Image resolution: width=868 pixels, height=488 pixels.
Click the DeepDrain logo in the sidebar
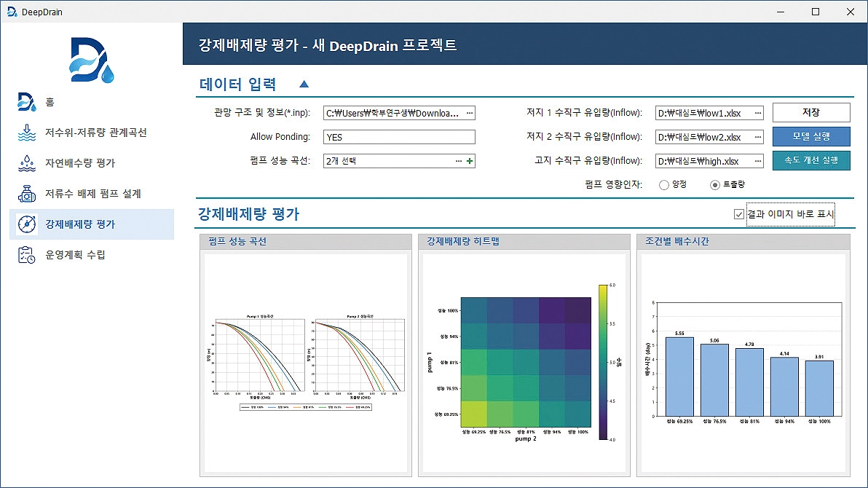tap(92, 60)
